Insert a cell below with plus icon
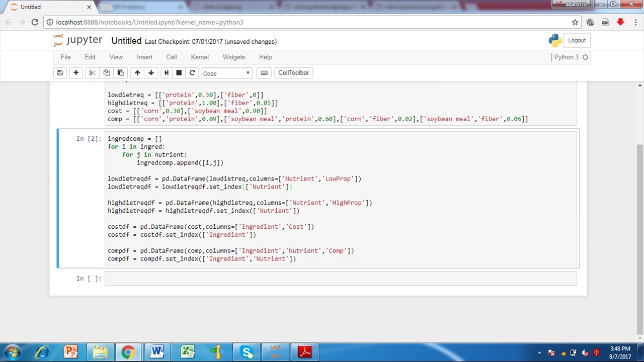Image resolution: width=644 pixels, height=362 pixels. click(x=76, y=73)
